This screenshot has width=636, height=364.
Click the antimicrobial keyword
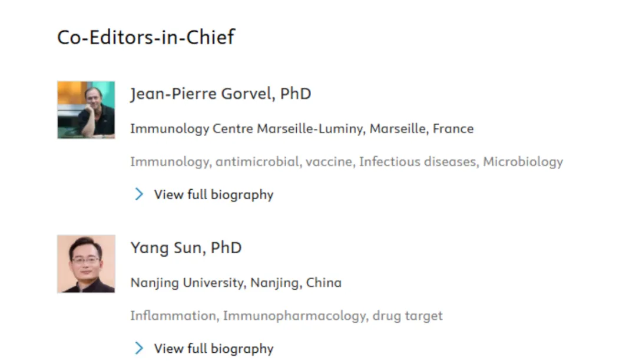(x=257, y=161)
